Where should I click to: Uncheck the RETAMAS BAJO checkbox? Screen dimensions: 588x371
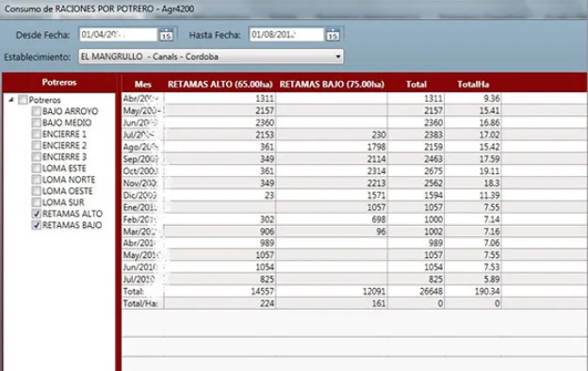pyautogui.click(x=37, y=225)
